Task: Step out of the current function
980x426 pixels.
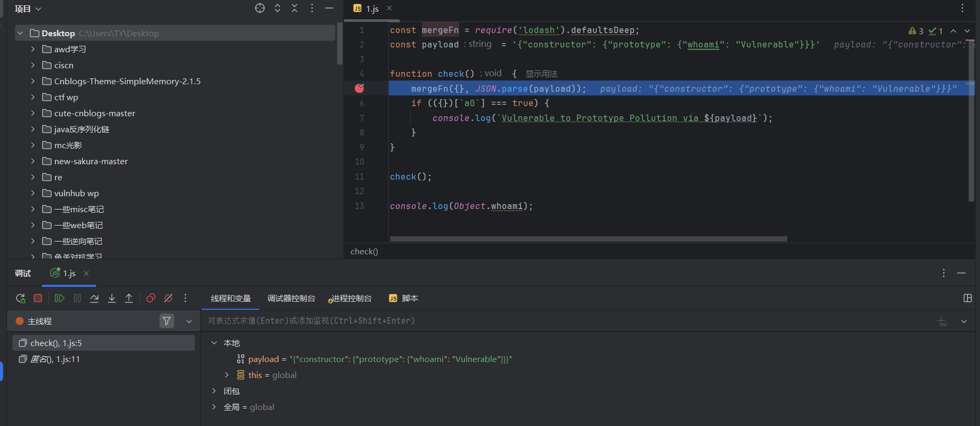Action: click(x=129, y=298)
